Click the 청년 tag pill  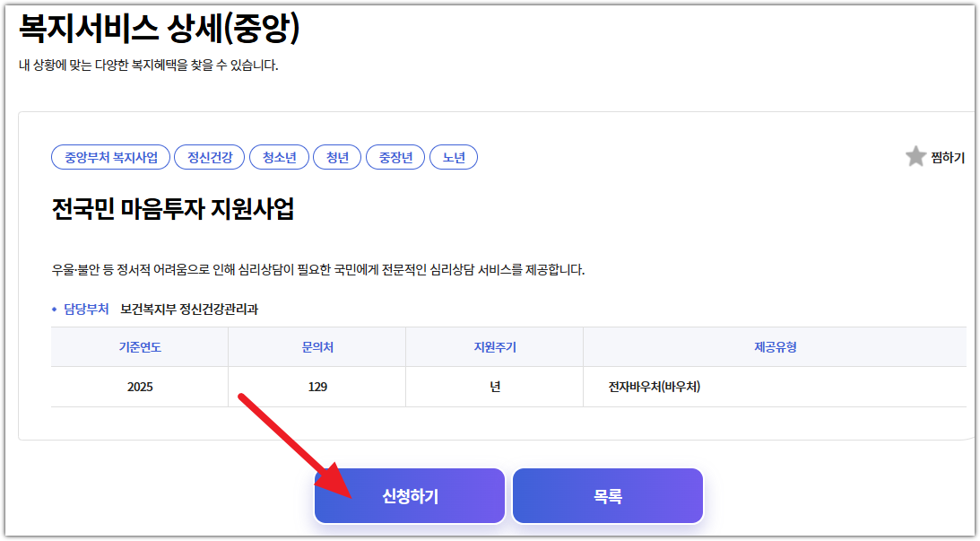(x=337, y=156)
